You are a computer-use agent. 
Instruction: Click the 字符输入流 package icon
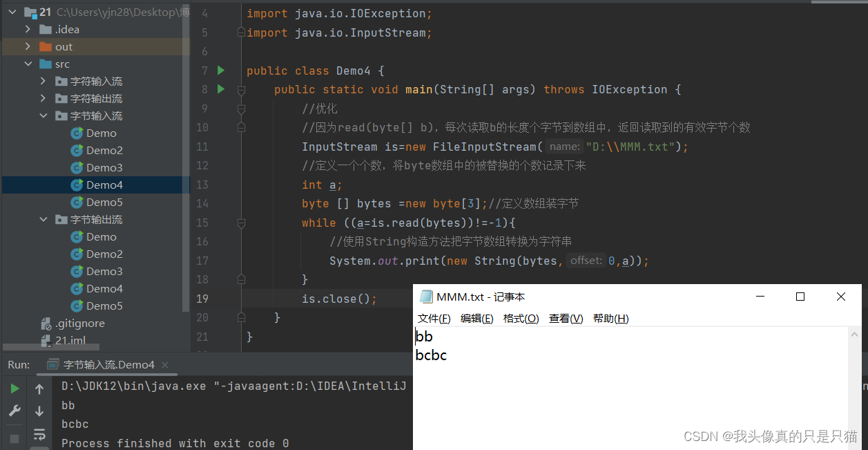coord(61,81)
